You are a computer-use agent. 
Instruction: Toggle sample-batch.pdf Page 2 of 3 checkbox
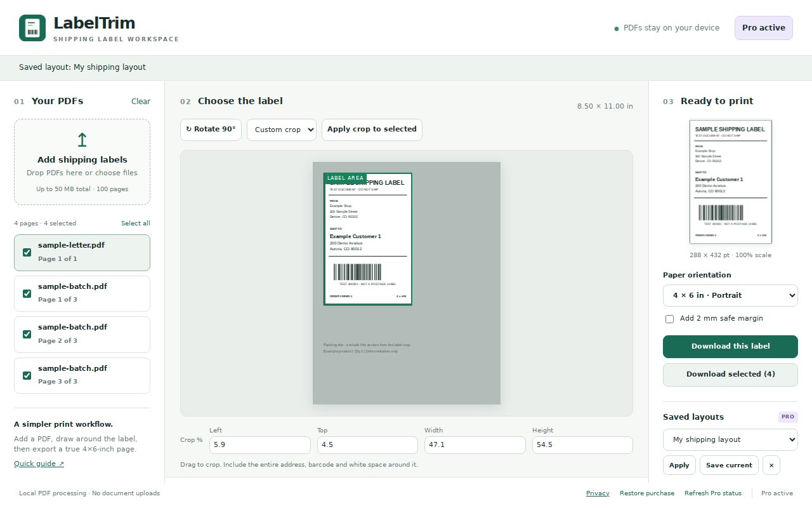click(27, 335)
